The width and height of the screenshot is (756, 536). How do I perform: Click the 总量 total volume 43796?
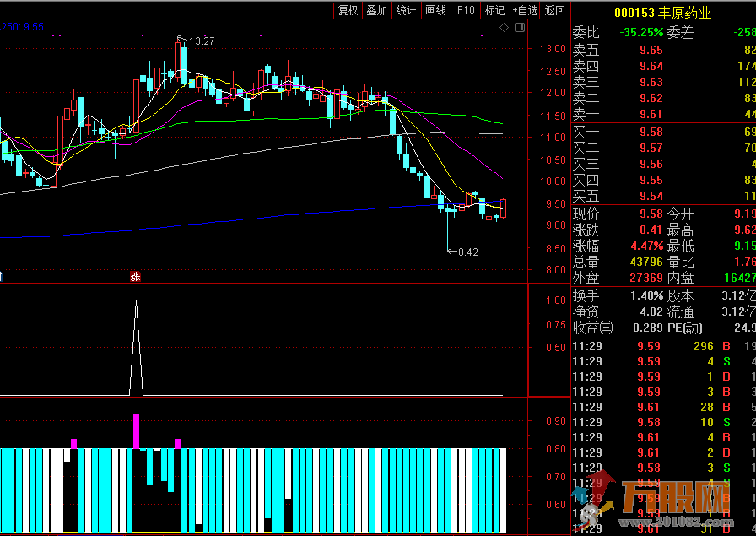pos(646,262)
